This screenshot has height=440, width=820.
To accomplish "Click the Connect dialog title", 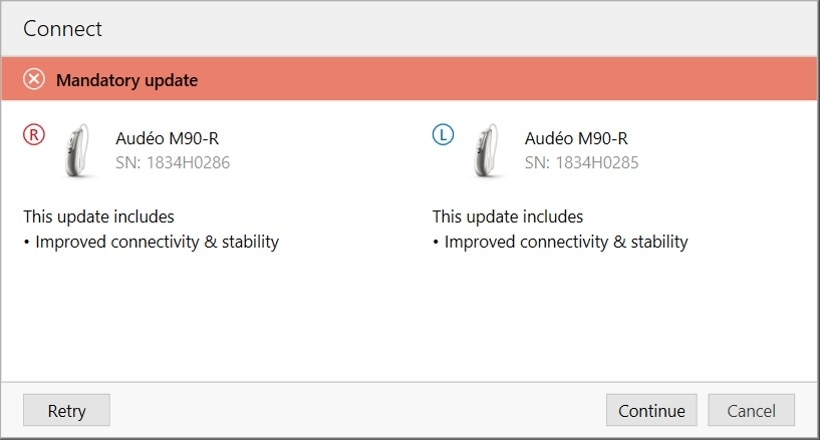I will coord(63,29).
